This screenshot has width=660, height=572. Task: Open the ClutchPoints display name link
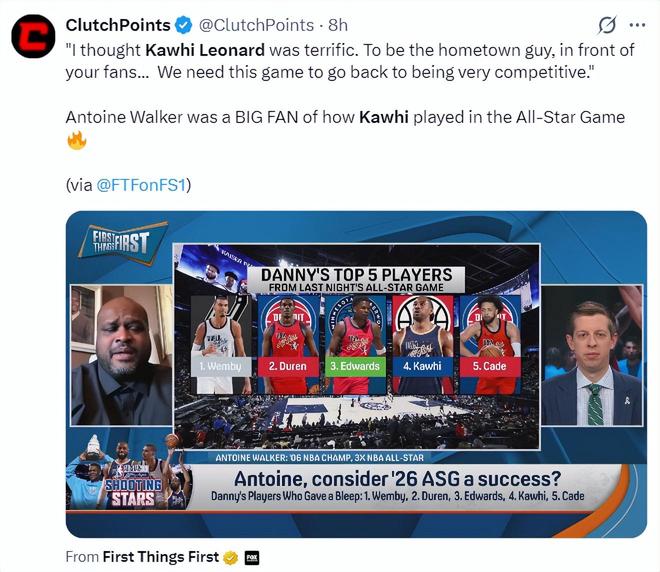pyautogui.click(x=118, y=25)
